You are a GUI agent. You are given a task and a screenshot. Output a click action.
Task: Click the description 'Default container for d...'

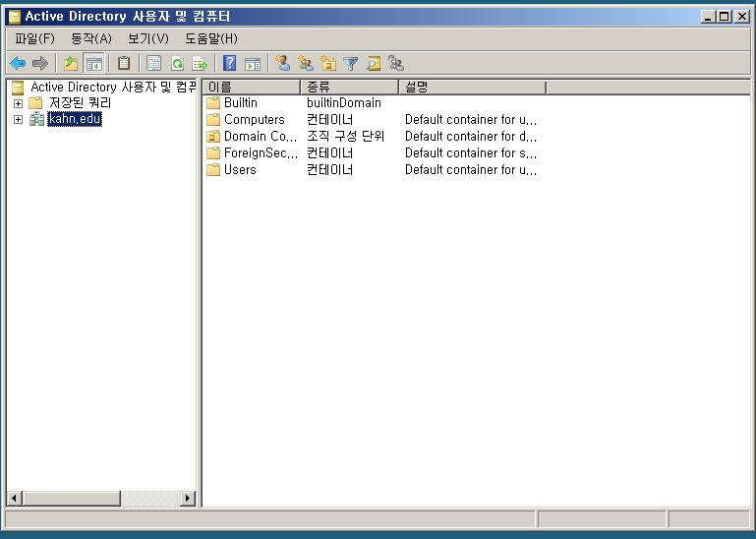tap(471, 136)
